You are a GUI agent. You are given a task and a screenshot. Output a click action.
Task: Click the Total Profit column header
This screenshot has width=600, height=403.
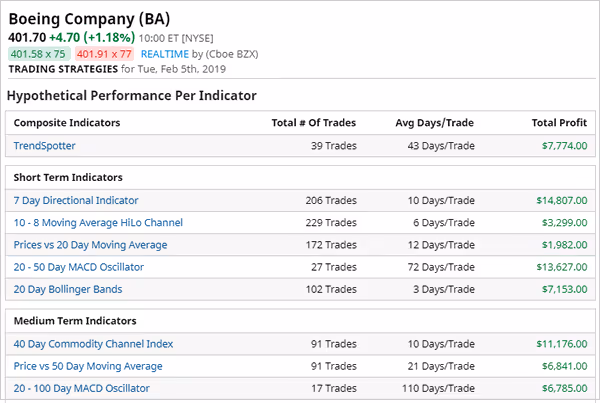(559, 123)
